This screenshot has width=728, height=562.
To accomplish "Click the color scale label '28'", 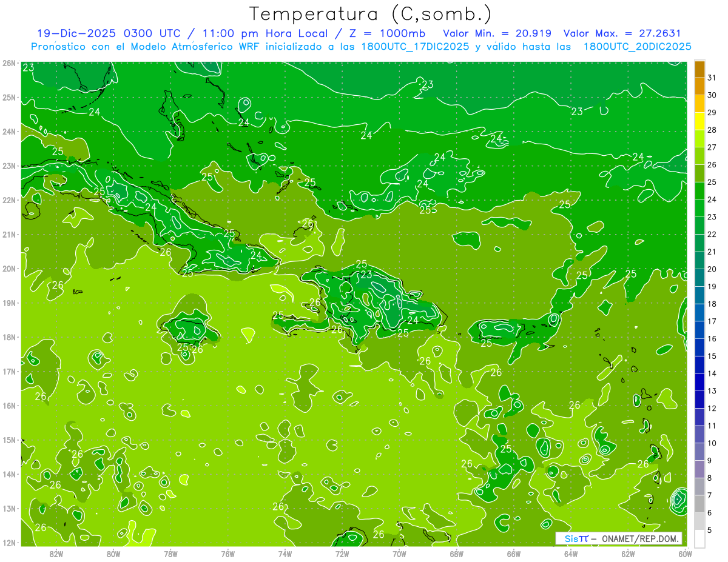I will pos(712,129).
